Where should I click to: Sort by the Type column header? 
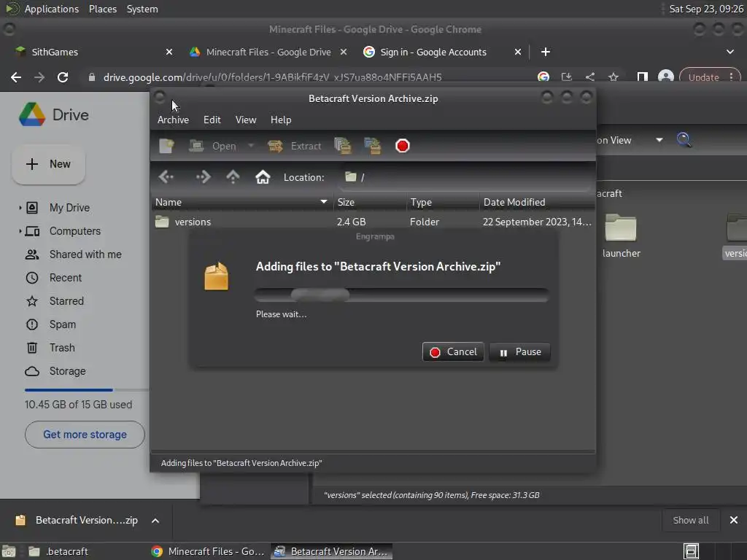(443, 202)
